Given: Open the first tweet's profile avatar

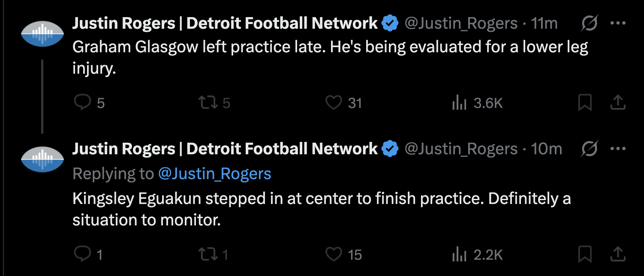Looking at the screenshot, I should tap(42, 34).
